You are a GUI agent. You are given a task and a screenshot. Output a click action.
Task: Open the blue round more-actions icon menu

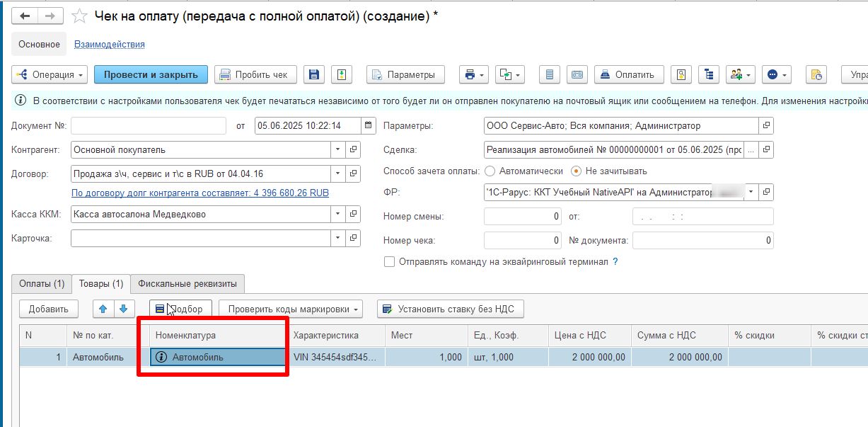[777, 74]
